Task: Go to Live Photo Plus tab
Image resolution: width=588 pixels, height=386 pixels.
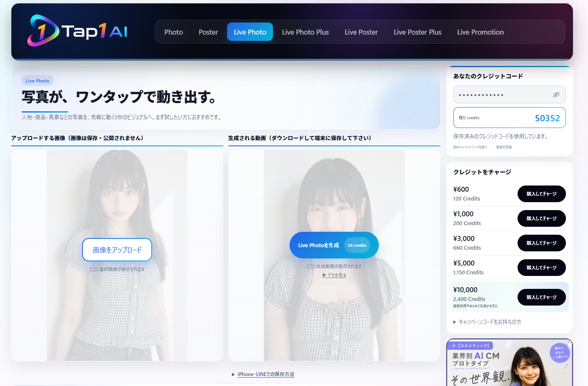Action: pos(305,32)
